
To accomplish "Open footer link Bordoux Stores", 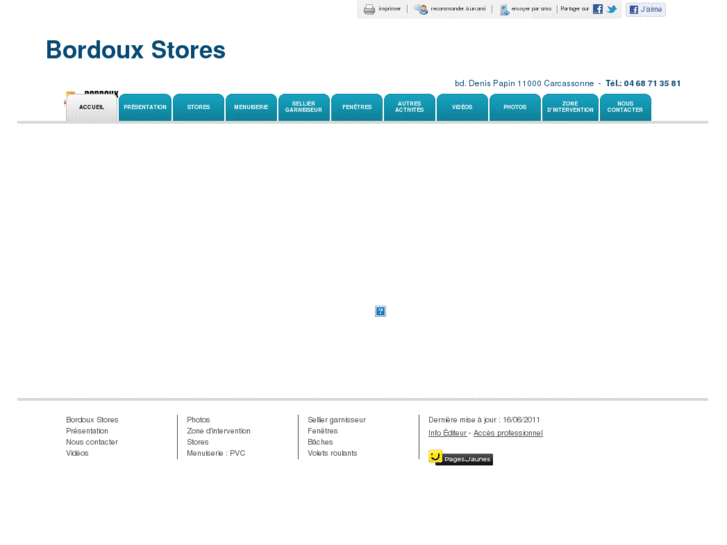I will click(92, 420).
